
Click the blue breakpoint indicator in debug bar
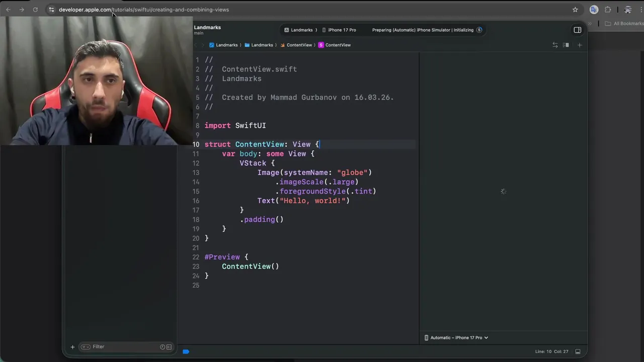(186, 352)
